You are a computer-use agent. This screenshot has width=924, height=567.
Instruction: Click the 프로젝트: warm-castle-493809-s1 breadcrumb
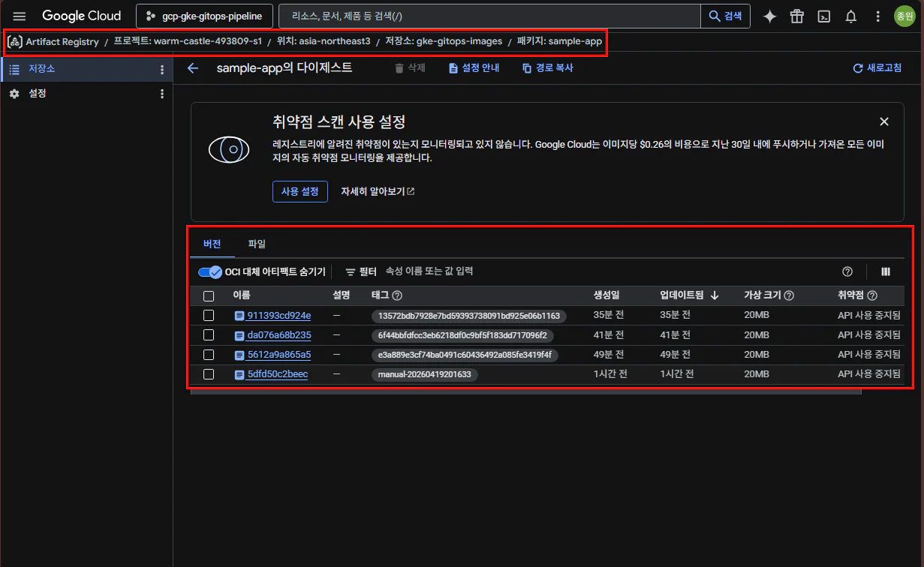(188, 42)
